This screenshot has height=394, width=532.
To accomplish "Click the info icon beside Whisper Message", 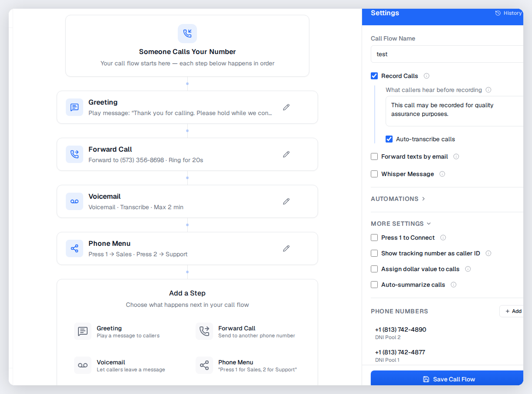I will 442,174.
